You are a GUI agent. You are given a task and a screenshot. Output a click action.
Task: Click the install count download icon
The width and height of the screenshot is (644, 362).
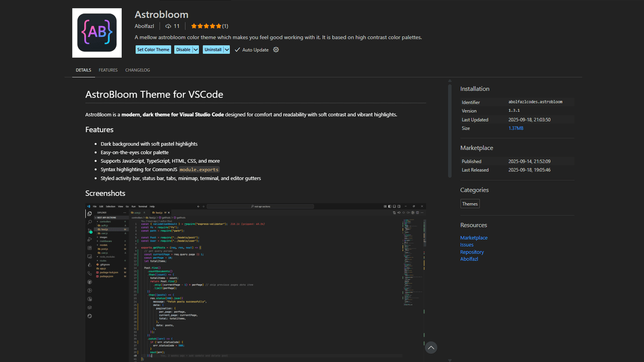(168, 26)
